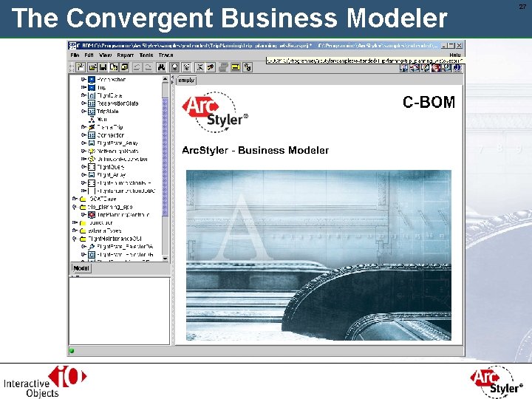This screenshot has width=532, height=399.
Task: Select the Flight_Array tree item
Action: pyautogui.click(x=112, y=174)
